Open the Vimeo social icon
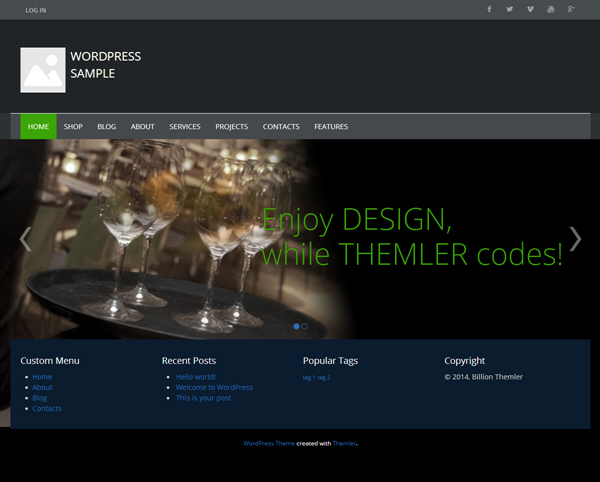The height and width of the screenshot is (482, 600). point(529,10)
